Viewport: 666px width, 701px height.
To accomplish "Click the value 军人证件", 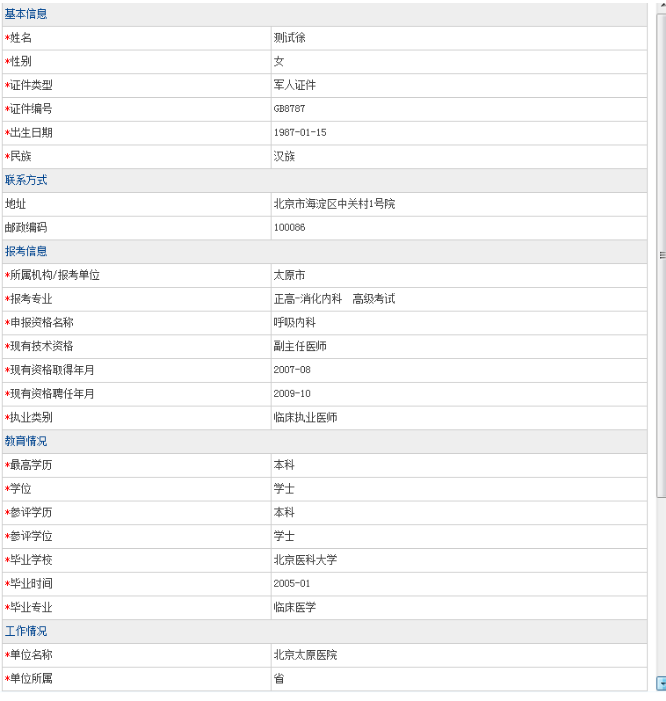I will tap(295, 85).
